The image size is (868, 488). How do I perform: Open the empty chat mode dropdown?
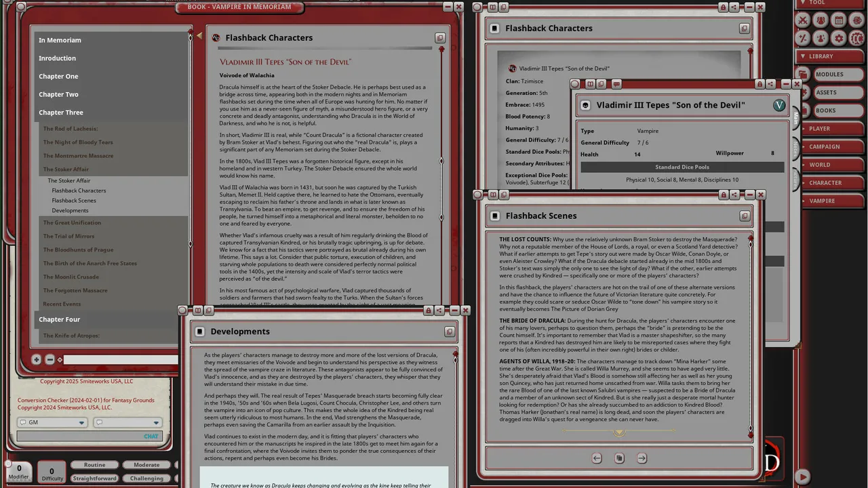[x=128, y=422]
